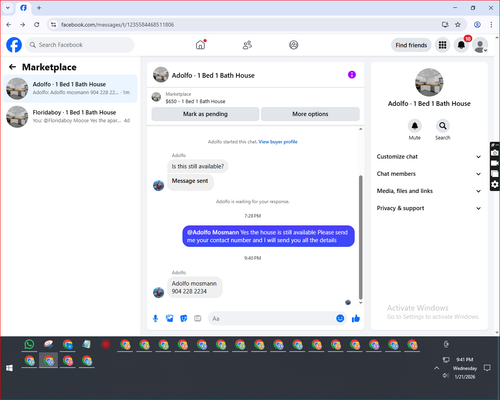Screen dimensions: 500x400
Task: Open a new browser tab
Action: click(39, 8)
